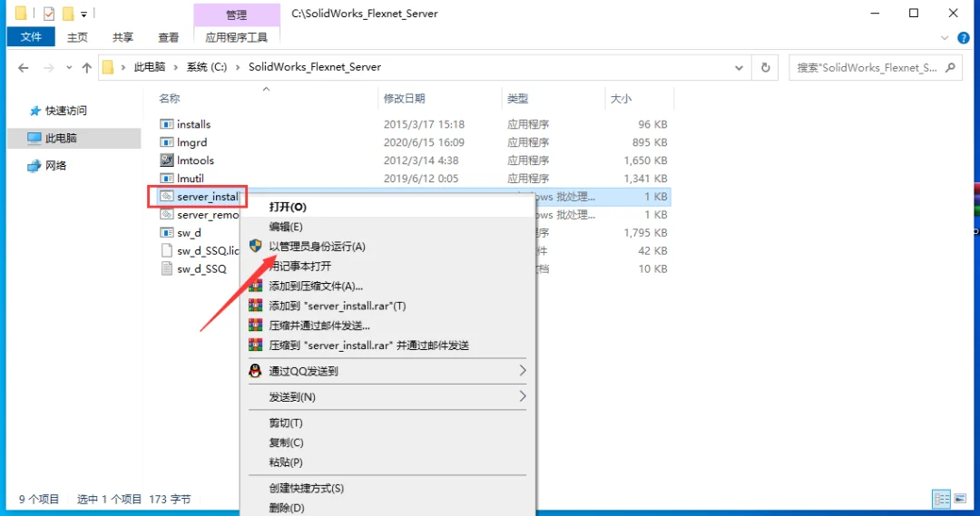Viewport: 980px width, 516px height.
Task: Expand the 通过QQ发送到 submenu arrow
Action: tap(522, 370)
